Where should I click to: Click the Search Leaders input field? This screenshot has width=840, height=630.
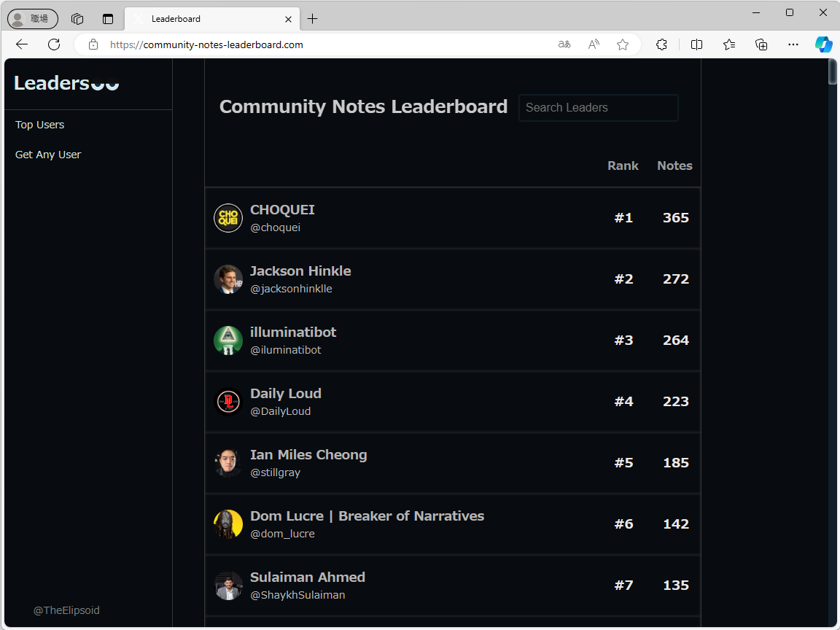click(599, 108)
